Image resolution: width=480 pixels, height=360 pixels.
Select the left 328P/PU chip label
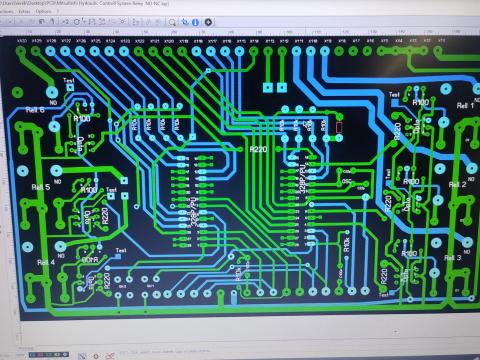click(194, 211)
